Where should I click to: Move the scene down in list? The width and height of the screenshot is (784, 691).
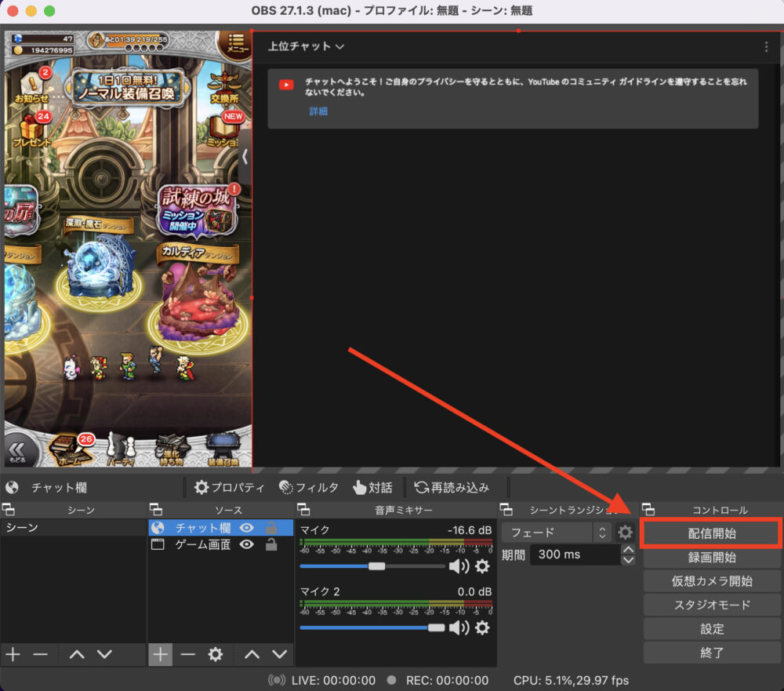(104, 654)
